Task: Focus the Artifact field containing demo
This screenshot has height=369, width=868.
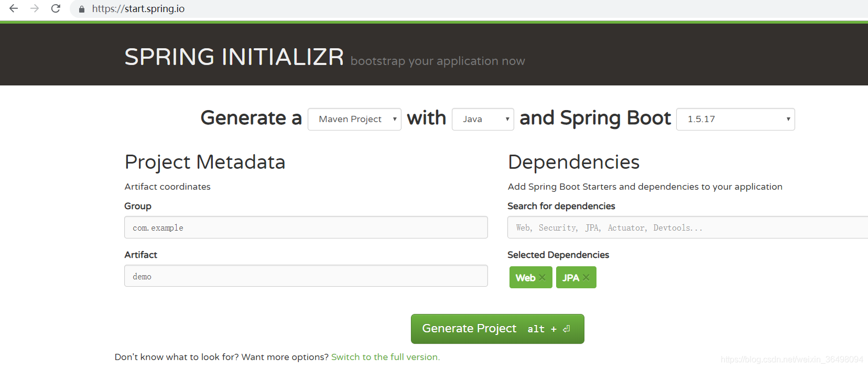Action: coord(306,276)
